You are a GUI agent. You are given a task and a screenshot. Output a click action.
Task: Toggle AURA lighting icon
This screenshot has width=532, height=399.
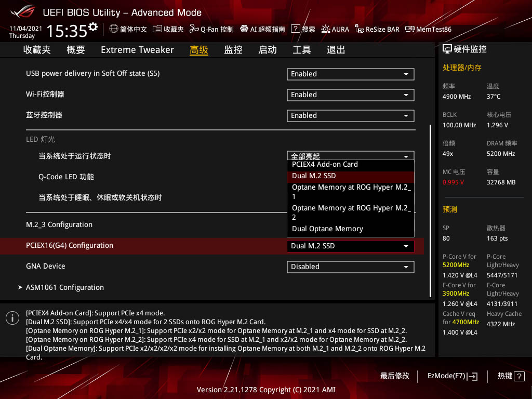click(x=325, y=29)
